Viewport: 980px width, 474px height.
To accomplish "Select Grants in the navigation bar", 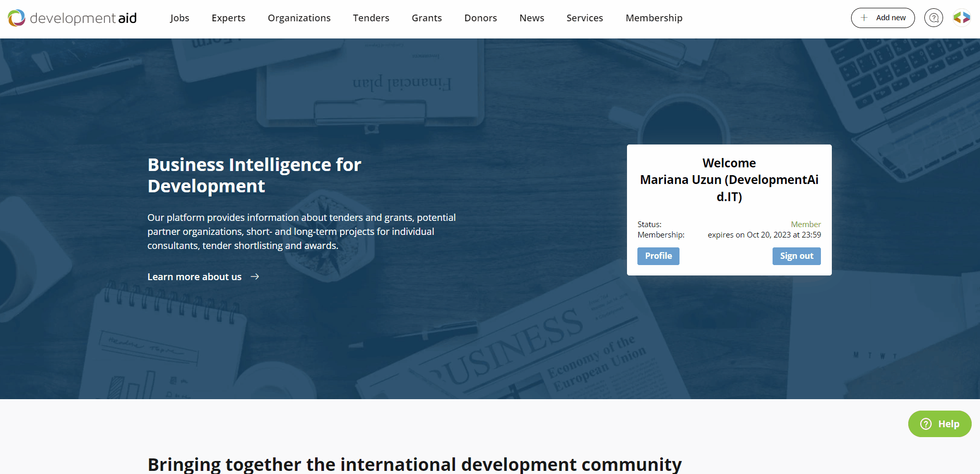I will (x=426, y=18).
